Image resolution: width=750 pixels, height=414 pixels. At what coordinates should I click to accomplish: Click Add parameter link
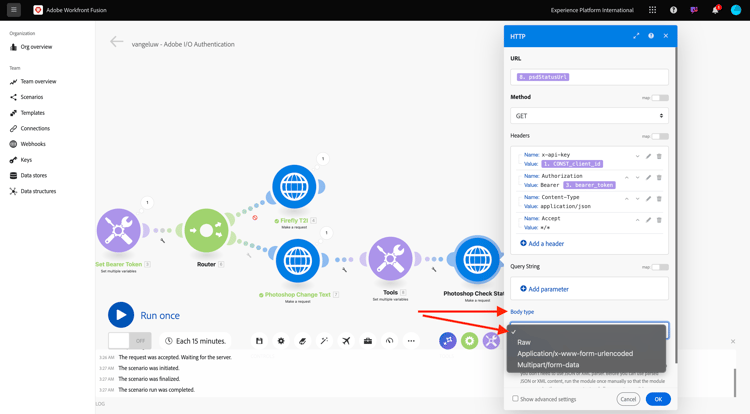(544, 289)
